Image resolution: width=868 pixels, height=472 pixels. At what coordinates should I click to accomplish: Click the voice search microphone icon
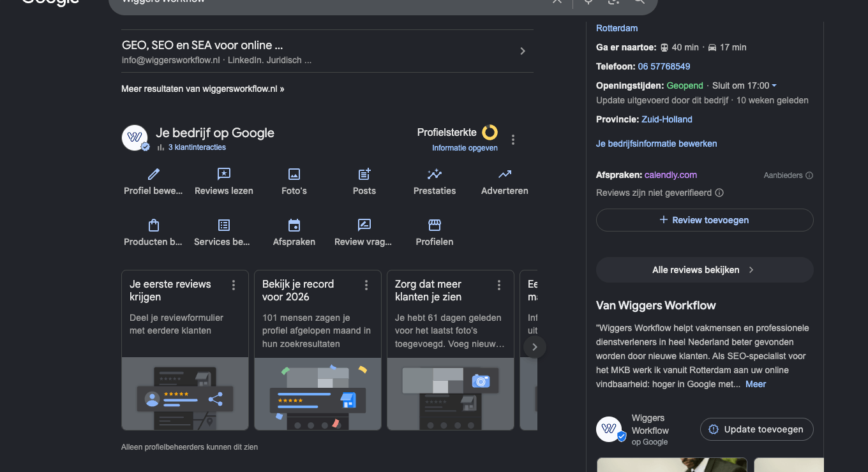(588, 1)
